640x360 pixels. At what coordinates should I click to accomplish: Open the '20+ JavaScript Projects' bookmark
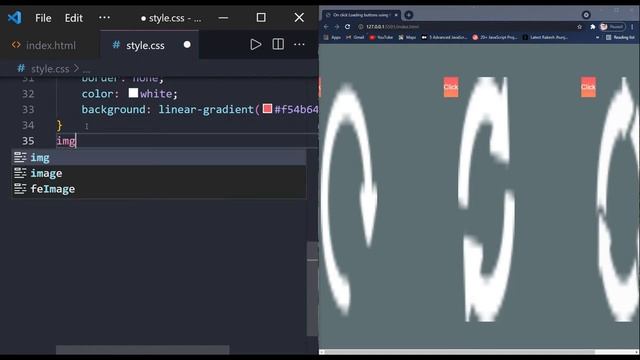(495, 37)
